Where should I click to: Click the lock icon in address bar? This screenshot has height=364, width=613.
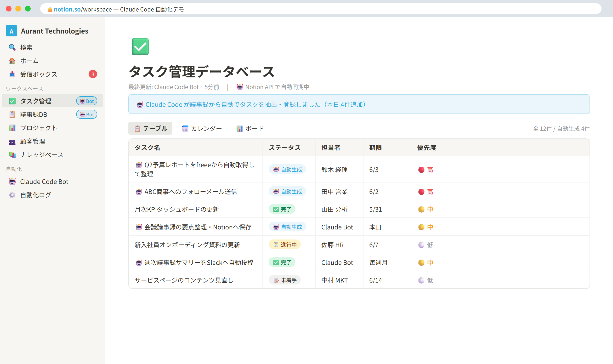50,9
